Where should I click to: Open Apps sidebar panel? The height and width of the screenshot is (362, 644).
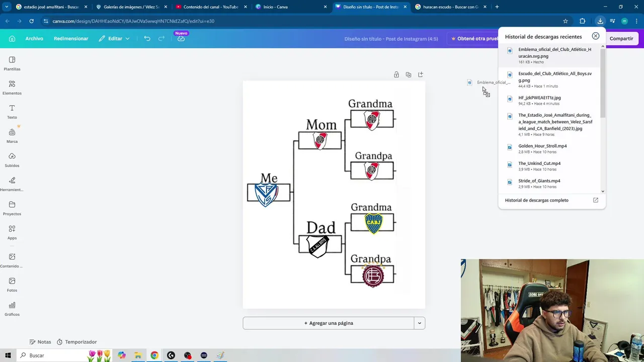pyautogui.click(x=12, y=232)
